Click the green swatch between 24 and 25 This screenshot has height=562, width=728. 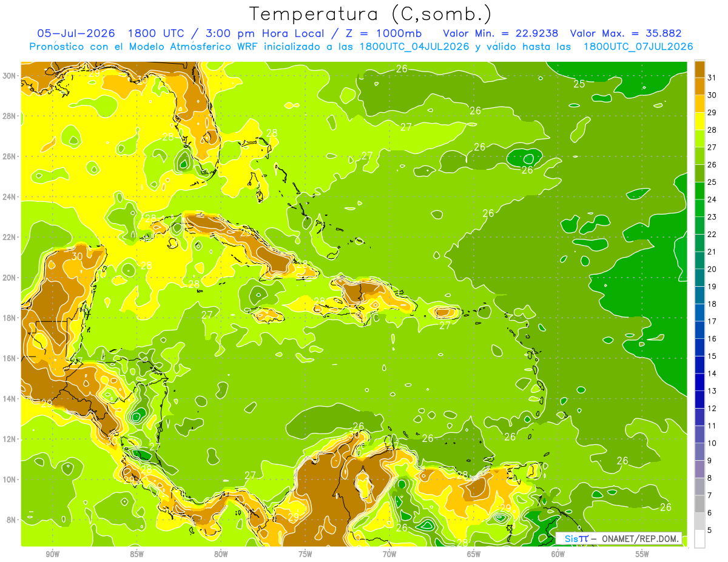(x=699, y=191)
